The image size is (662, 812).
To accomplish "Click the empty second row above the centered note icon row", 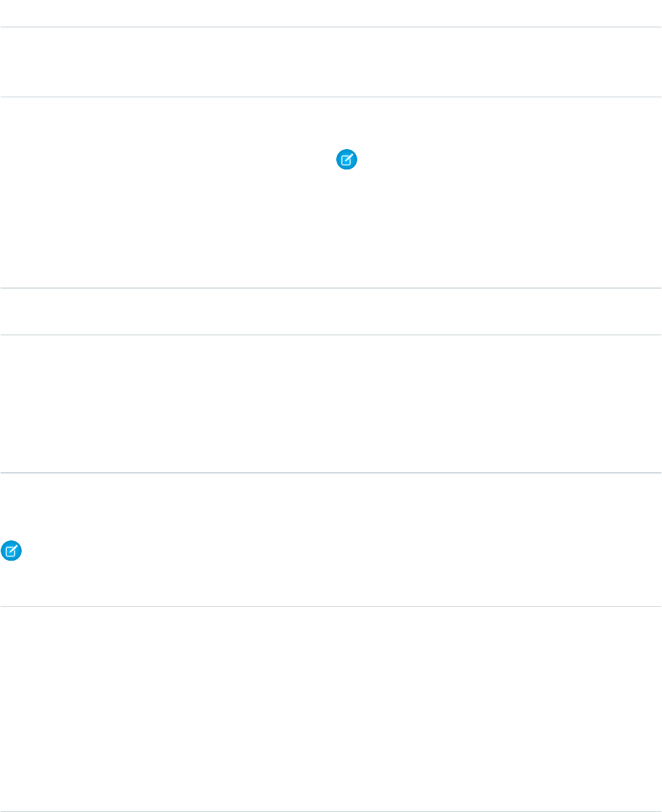I will tap(331, 62).
